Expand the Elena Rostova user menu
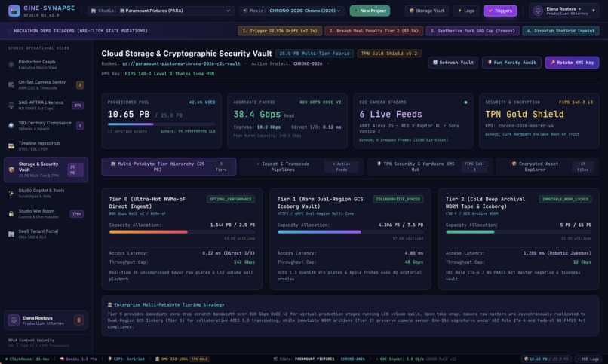The height and width of the screenshot is (364, 608). pyautogui.click(x=564, y=11)
